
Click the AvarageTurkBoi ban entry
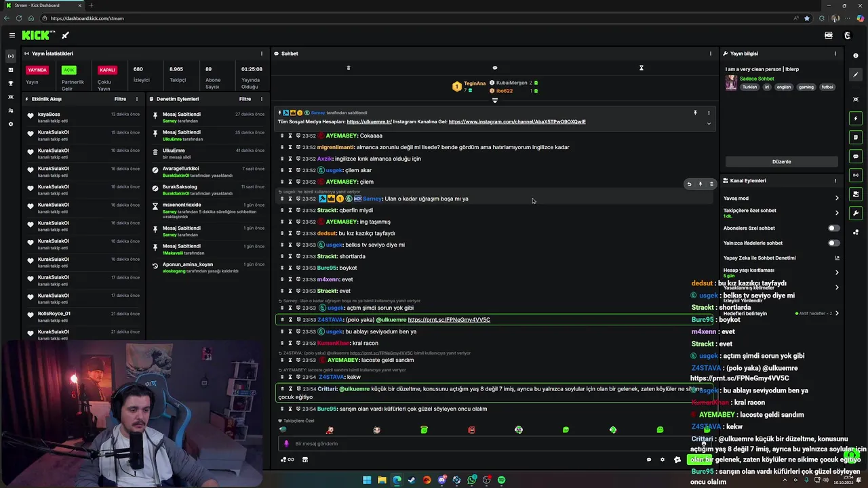[208, 171]
